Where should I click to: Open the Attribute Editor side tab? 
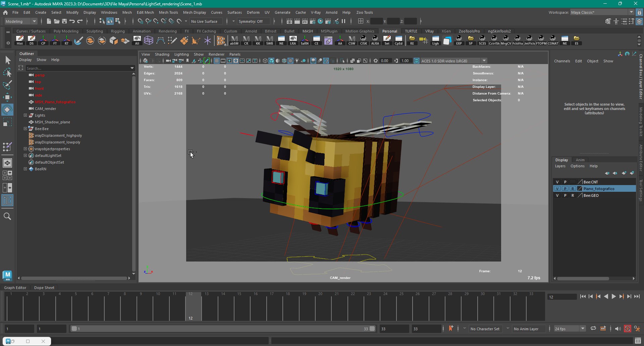(x=640, y=158)
